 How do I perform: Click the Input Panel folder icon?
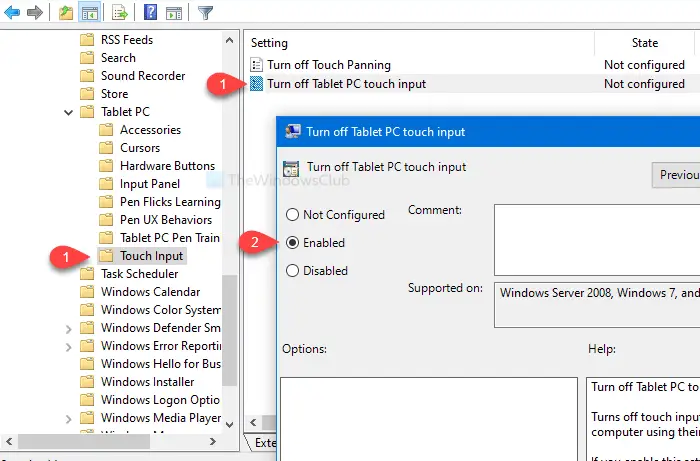coord(106,183)
